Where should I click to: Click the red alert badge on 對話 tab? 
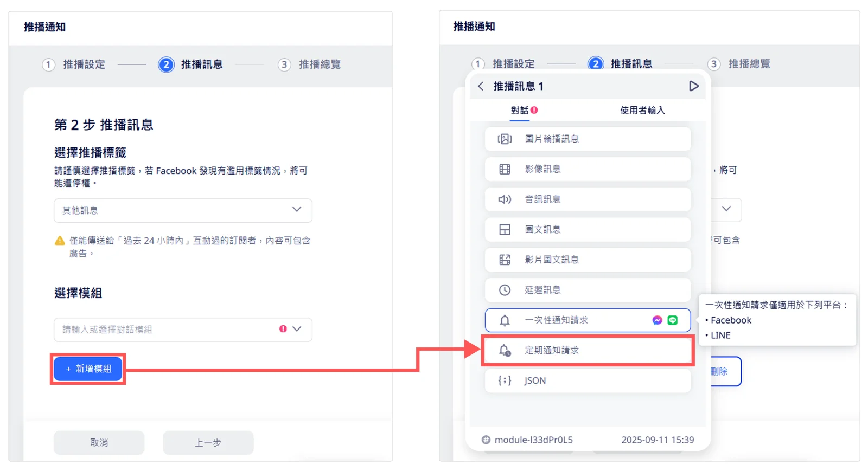click(x=534, y=110)
